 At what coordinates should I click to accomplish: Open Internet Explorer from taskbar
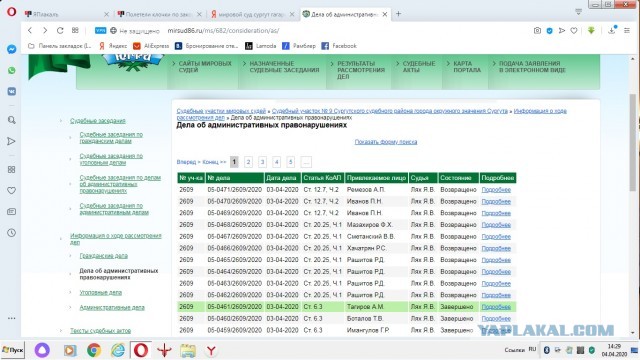coord(118,350)
